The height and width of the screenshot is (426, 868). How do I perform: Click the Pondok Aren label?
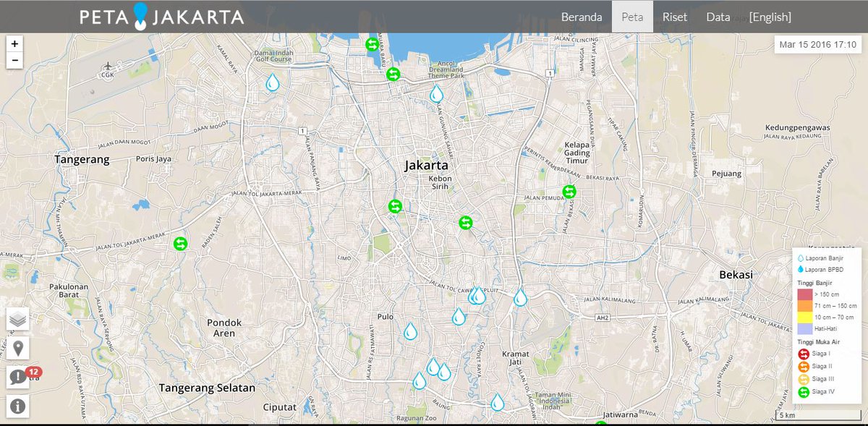click(x=224, y=328)
